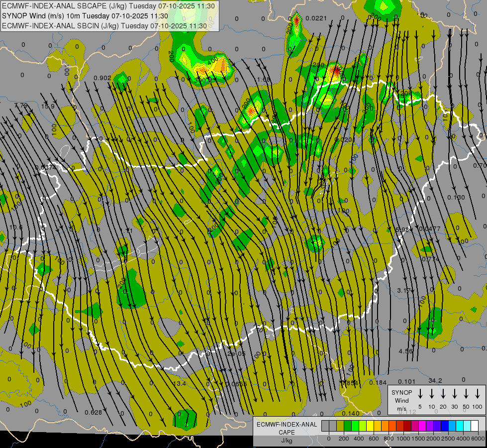Click the SYNOP Wind m/s legend label
Screen dimensions: 487x448
(401, 400)
